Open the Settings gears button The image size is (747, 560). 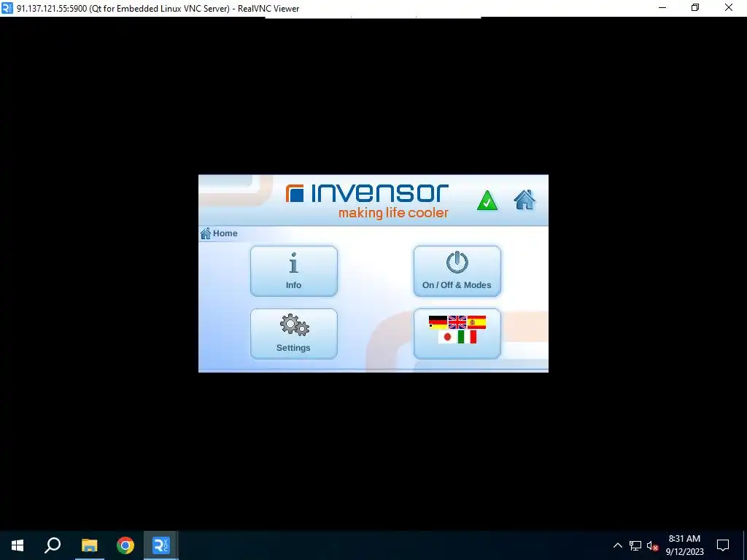(293, 334)
